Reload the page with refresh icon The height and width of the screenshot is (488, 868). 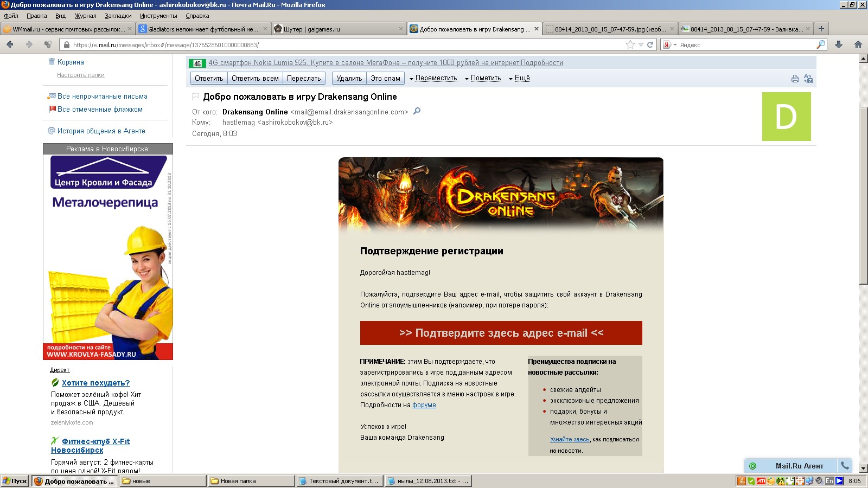(x=650, y=45)
